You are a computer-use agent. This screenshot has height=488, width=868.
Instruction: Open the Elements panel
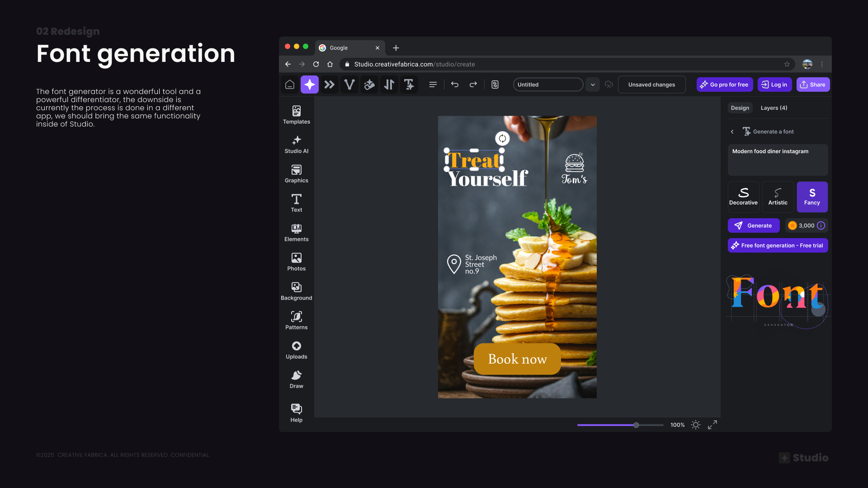pos(296,232)
